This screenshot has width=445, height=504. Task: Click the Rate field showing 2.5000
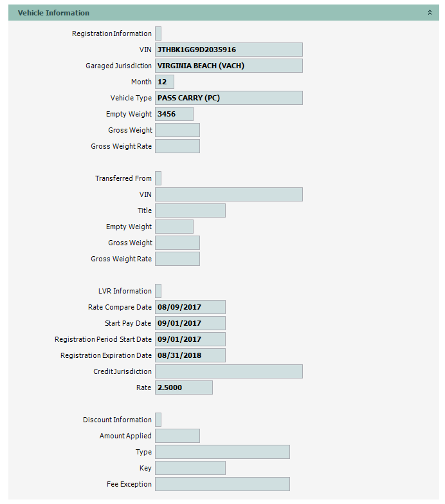point(183,387)
